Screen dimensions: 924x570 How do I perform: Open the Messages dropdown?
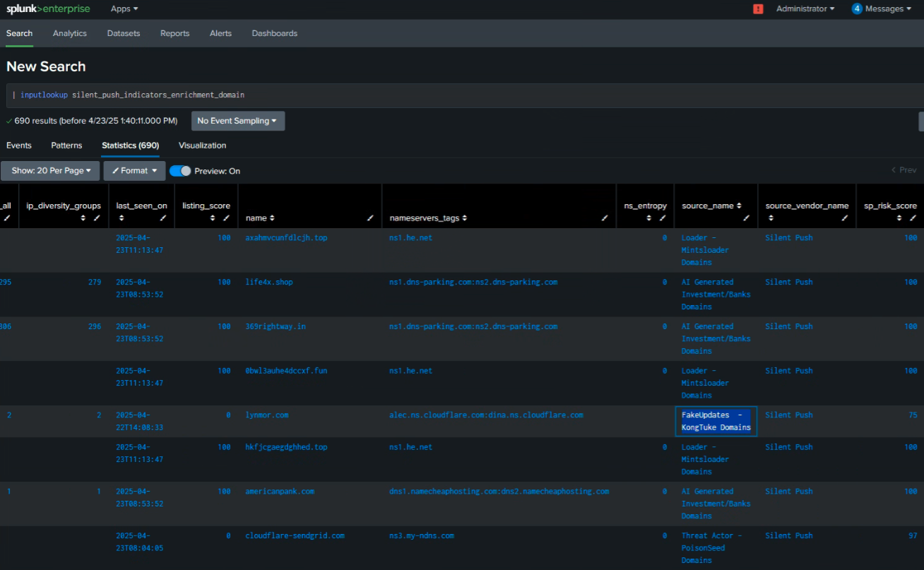888,9
